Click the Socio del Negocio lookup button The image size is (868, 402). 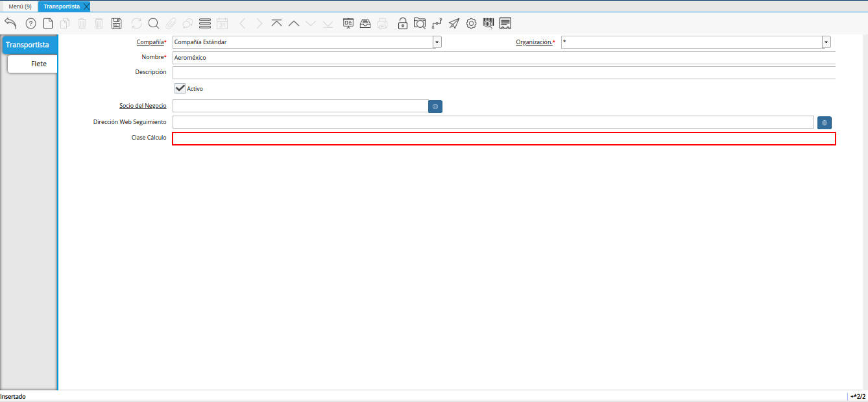435,106
